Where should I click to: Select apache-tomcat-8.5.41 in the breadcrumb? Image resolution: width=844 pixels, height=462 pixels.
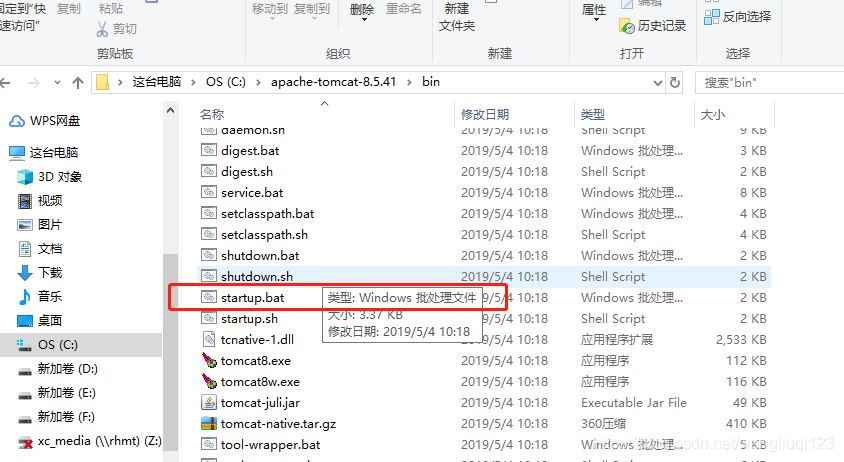click(x=333, y=82)
